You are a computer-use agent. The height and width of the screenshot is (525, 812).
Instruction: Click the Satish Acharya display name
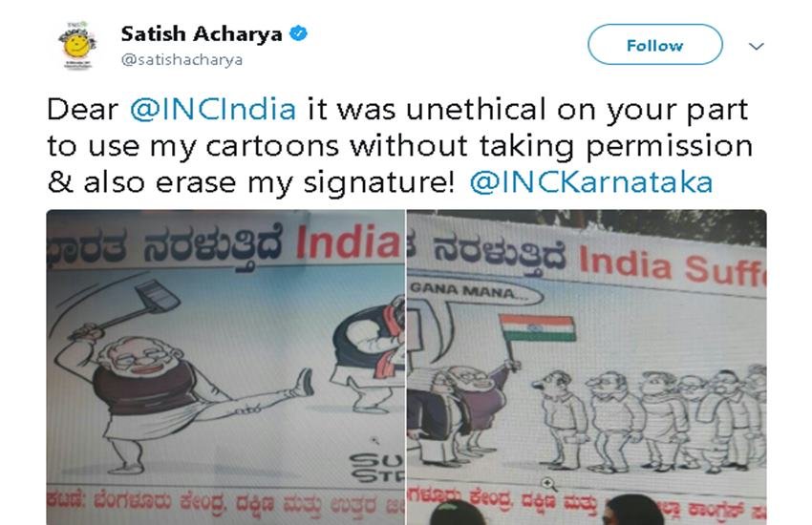click(x=202, y=34)
